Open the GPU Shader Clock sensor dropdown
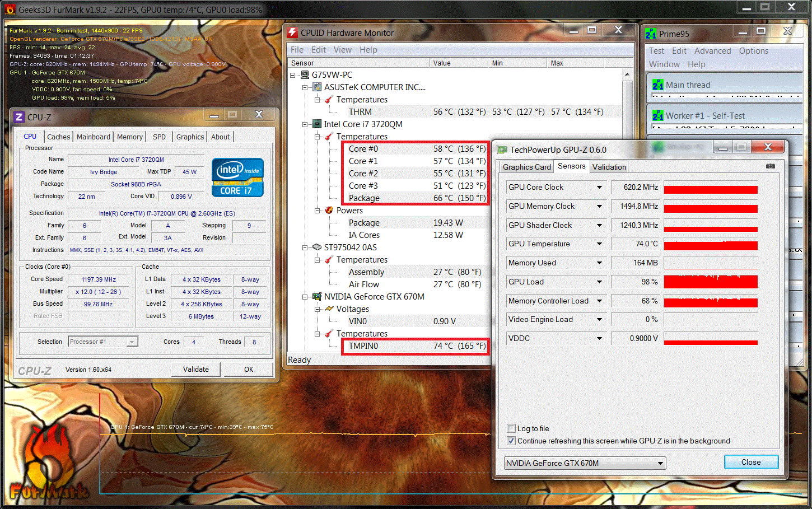 tap(599, 225)
